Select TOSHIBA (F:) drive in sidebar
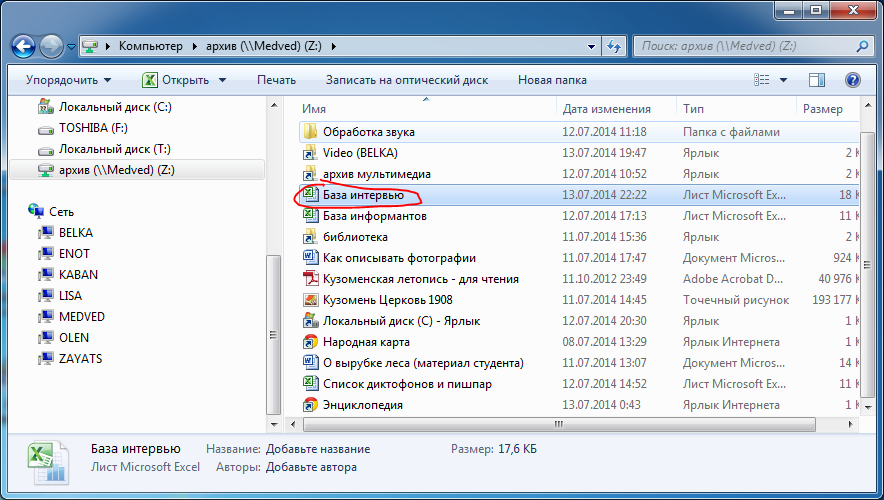Screen dimensions: 884x500 click(93, 128)
